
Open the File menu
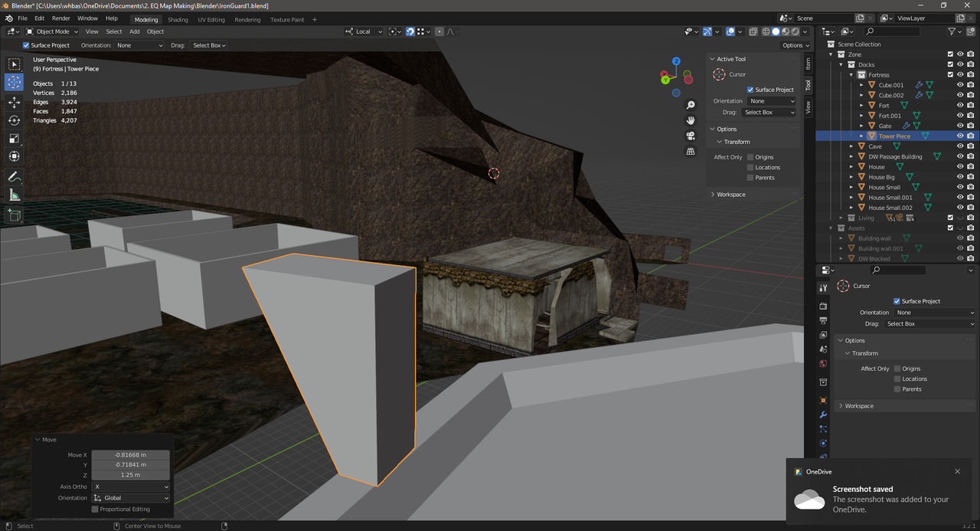click(x=22, y=18)
